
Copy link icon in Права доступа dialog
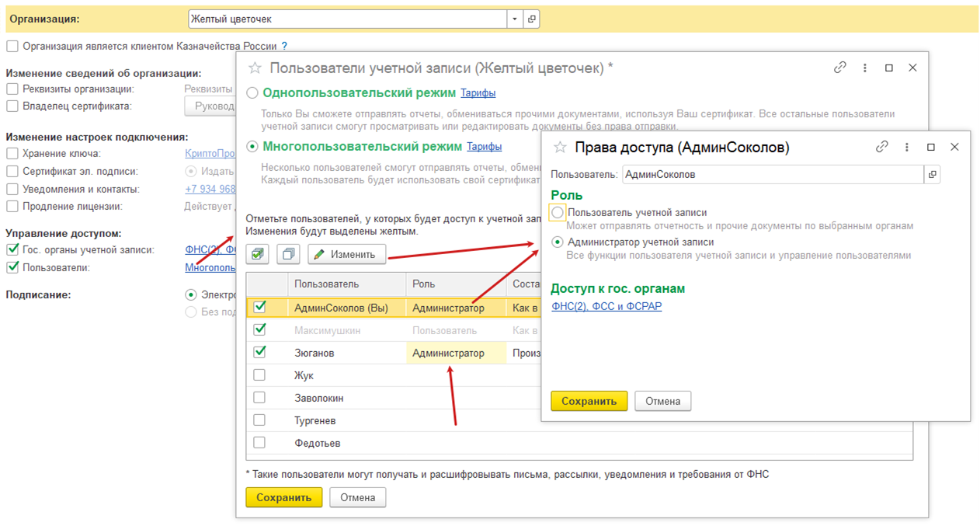(x=881, y=147)
